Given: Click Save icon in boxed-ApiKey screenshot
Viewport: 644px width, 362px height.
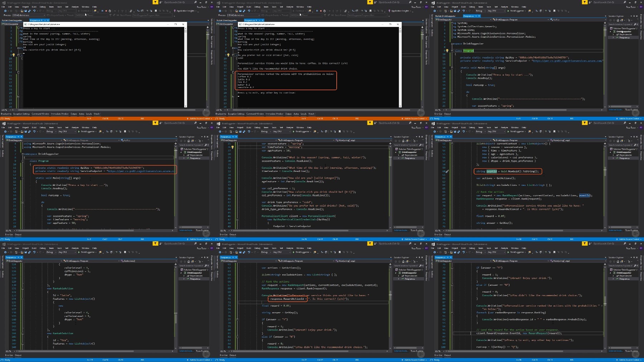Looking at the screenshot, I should 25,131.
